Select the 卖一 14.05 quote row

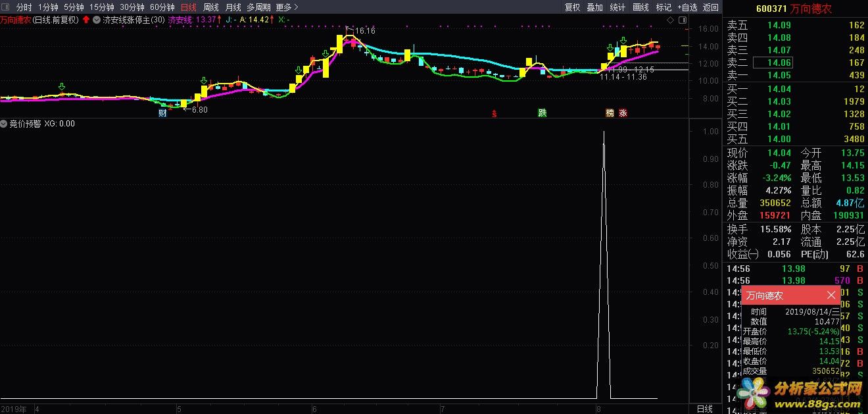(795, 75)
